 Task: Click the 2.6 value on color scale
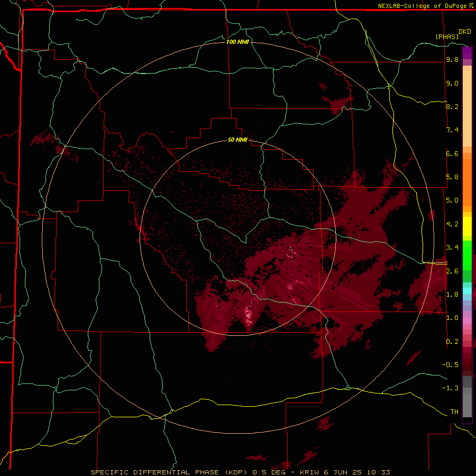(452, 271)
